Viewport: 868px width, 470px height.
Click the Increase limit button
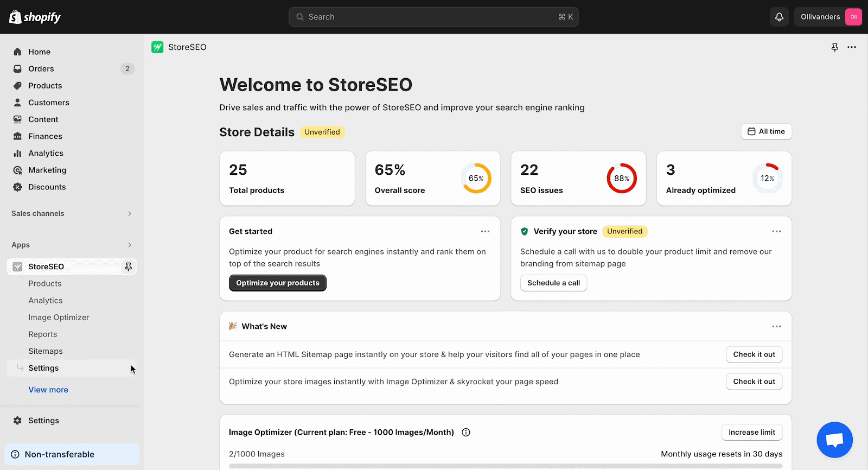coord(752,432)
